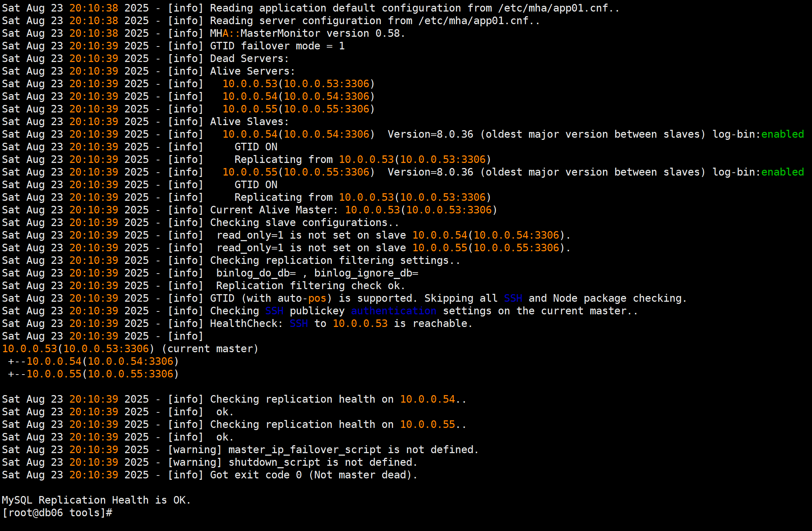Click 'Checking replication health on 10.0.0.54..'
Image resolution: width=812 pixels, height=531 pixels.
pyautogui.click(x=338, y=399)
